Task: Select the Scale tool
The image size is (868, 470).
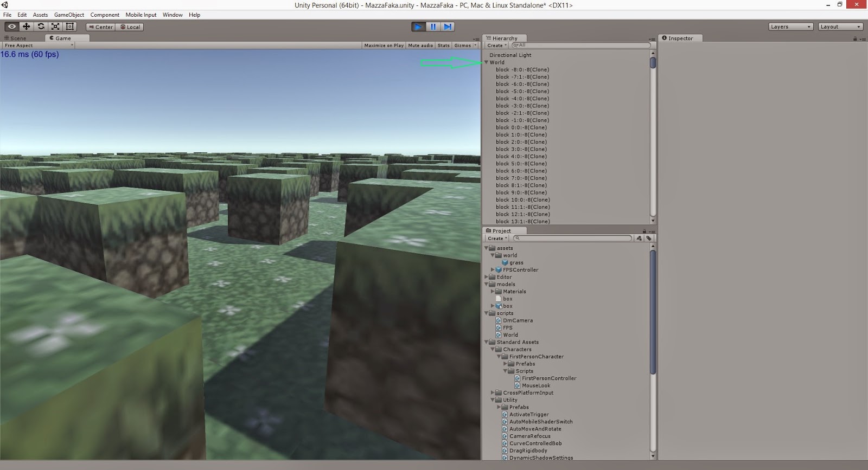Action: click(x=55, y=27)
